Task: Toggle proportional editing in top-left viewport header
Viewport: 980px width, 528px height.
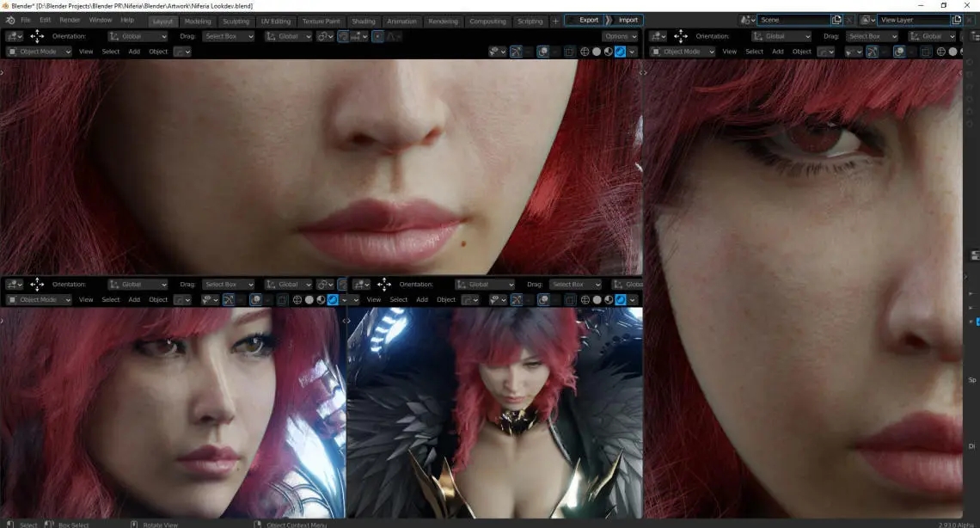Action: (377, 36)
